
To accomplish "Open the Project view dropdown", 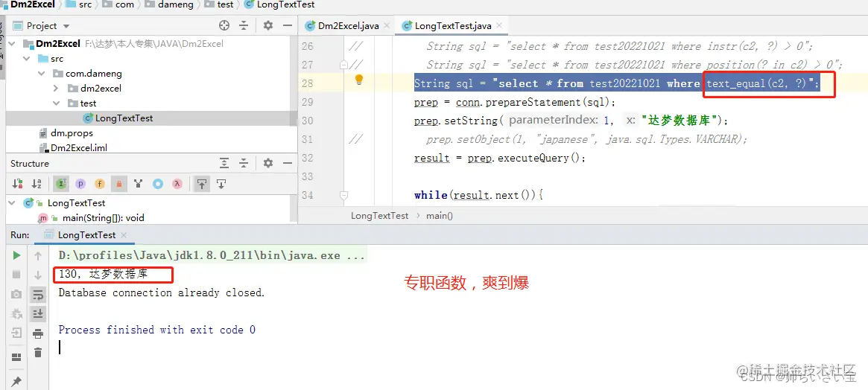I will [x=66, y=26].
